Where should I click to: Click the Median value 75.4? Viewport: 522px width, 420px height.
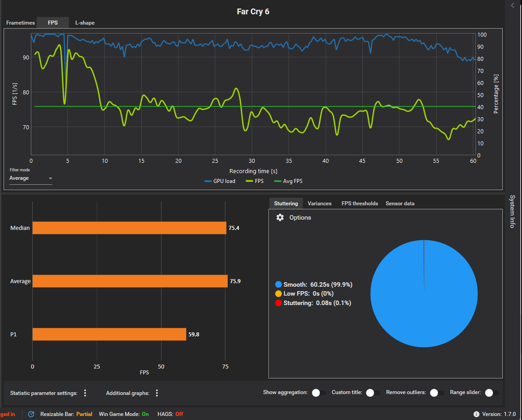233,228
